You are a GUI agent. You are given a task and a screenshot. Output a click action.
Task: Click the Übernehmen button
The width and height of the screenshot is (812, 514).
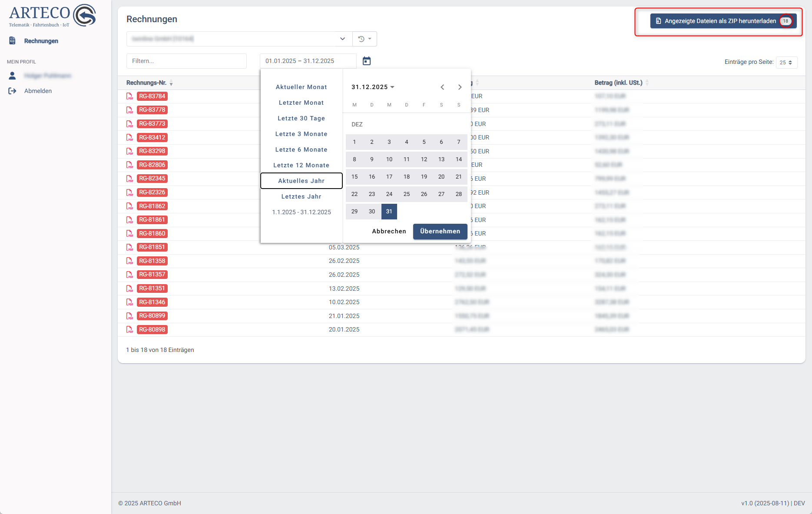coord(440,232)
